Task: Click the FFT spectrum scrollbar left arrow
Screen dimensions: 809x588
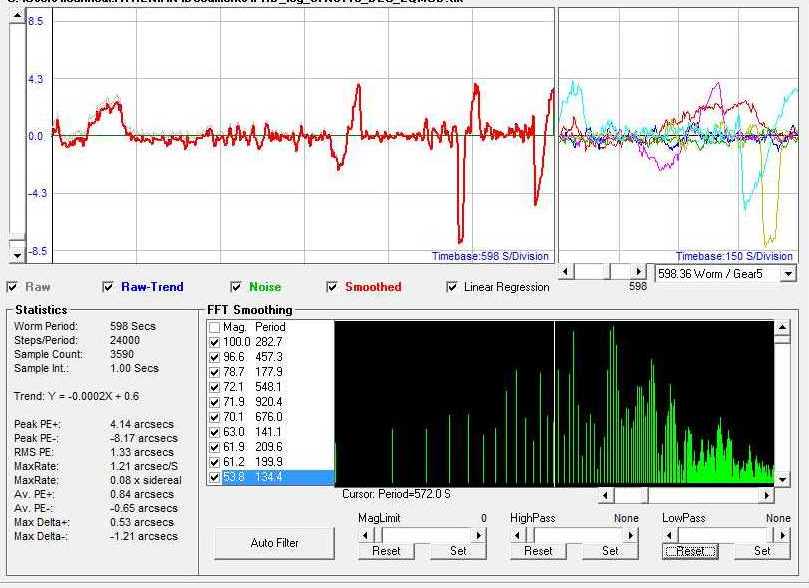Action: [x=605, y=496]
